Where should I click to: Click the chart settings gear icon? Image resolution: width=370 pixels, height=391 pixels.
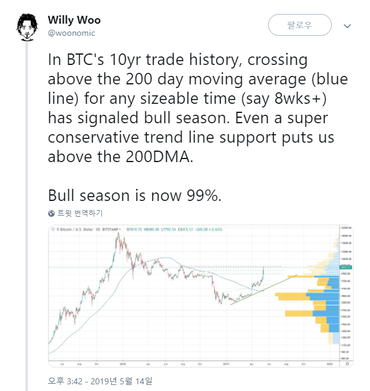coord(347,364)
